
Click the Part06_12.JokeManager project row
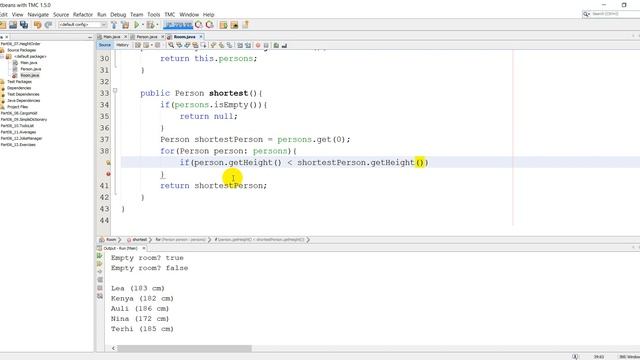tap(21, 138)
